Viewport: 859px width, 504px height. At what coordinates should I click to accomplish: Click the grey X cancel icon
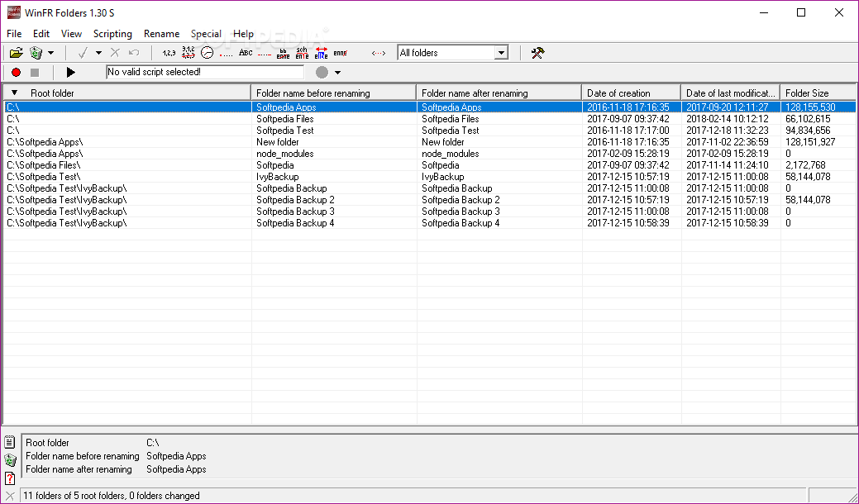pos(115,53)
